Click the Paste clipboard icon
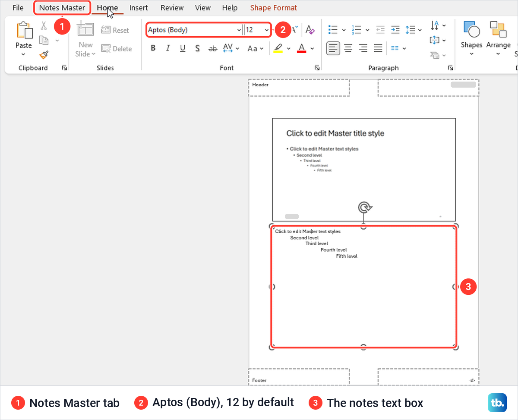 coord(24,31)
